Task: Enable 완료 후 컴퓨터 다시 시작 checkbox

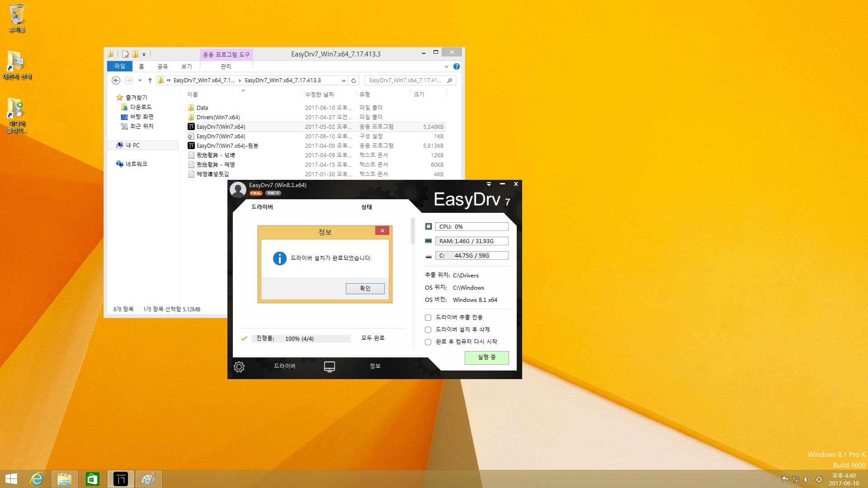Action: click(x=428, y=342)
